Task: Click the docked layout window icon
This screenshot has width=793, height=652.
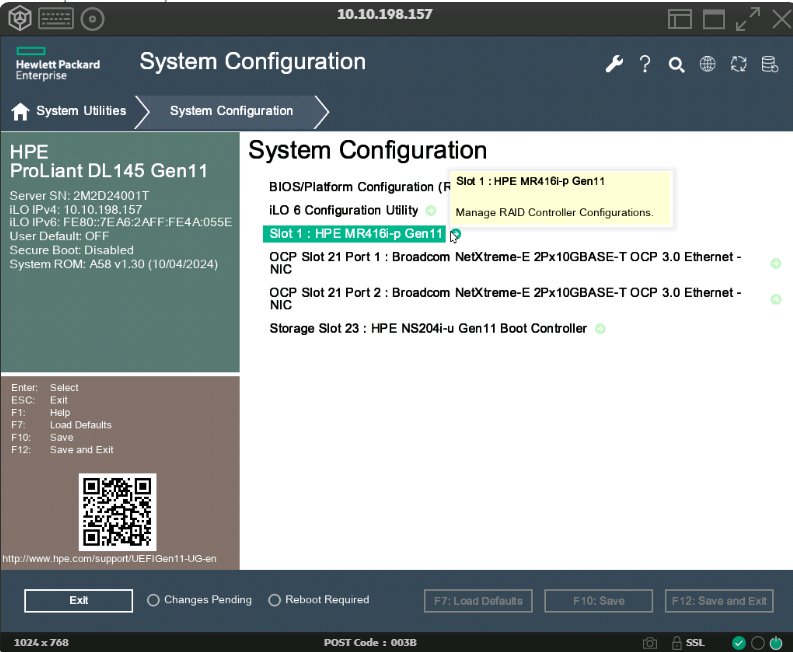Action: click(x=680, y=19)
